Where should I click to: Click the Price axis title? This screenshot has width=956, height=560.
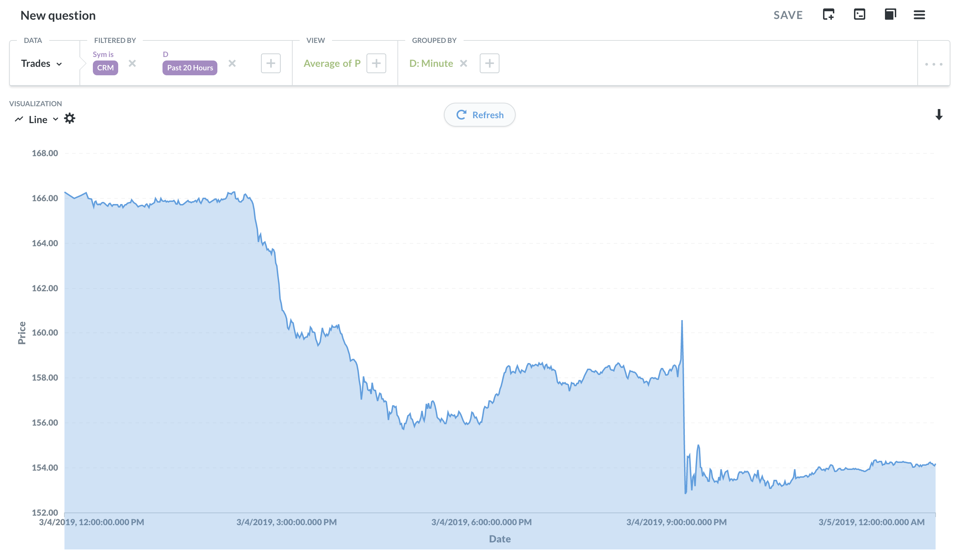tap(22, 333)
